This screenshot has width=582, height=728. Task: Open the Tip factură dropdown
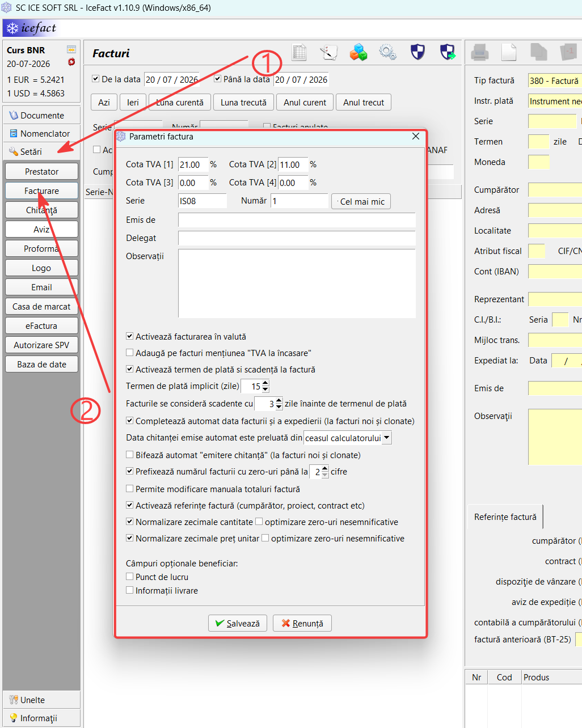(555, 81)
